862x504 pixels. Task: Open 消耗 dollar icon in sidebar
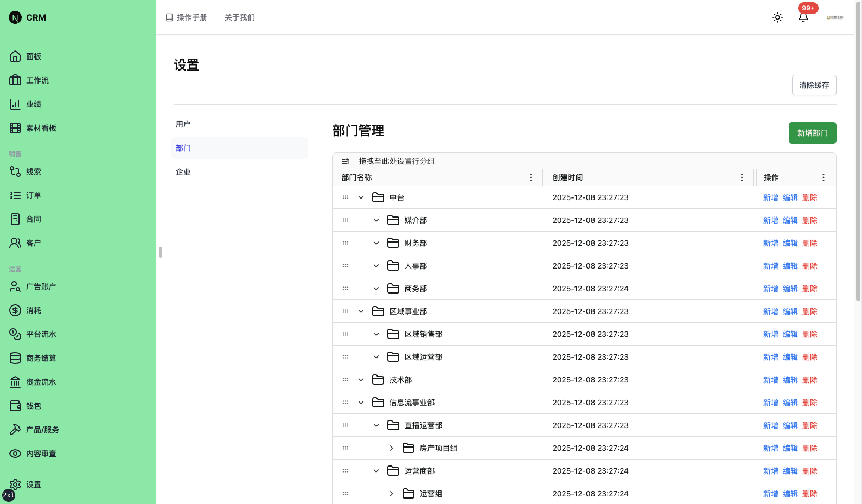(x=15, y=310)
